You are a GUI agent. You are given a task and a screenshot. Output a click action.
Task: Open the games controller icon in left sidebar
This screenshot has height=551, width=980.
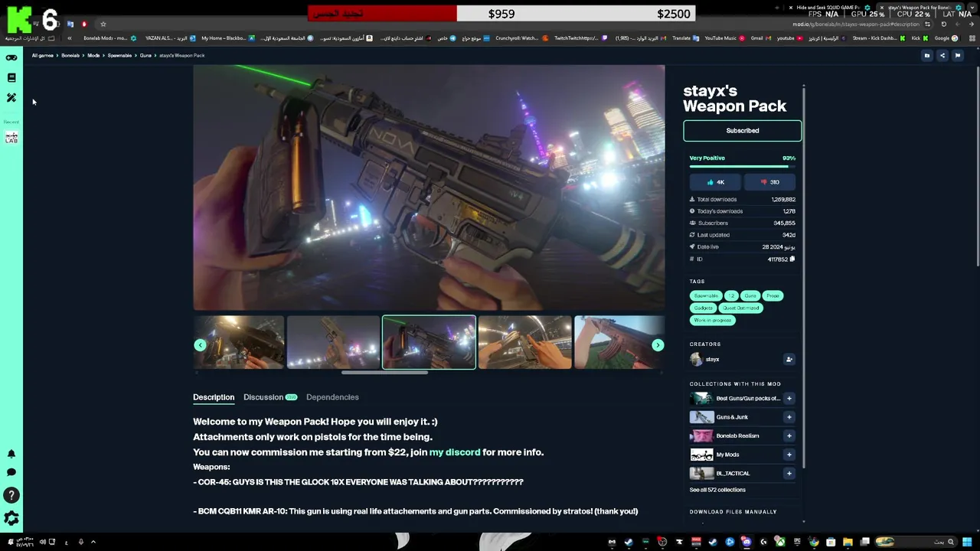click(x=11, y=57)
